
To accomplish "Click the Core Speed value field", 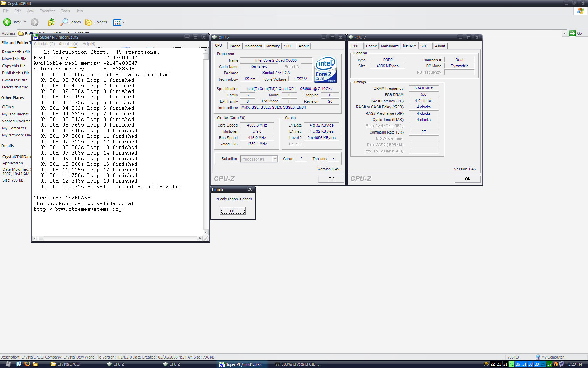I will point(257,125).
